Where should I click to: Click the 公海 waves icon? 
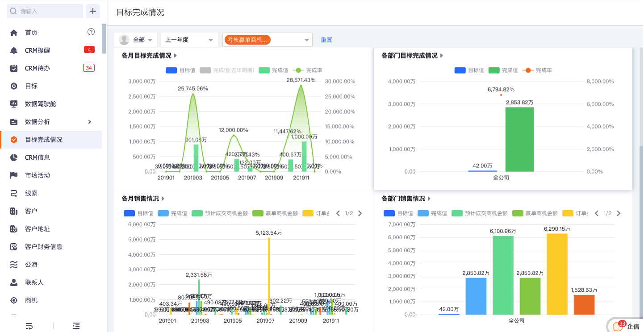coord(14,265)
